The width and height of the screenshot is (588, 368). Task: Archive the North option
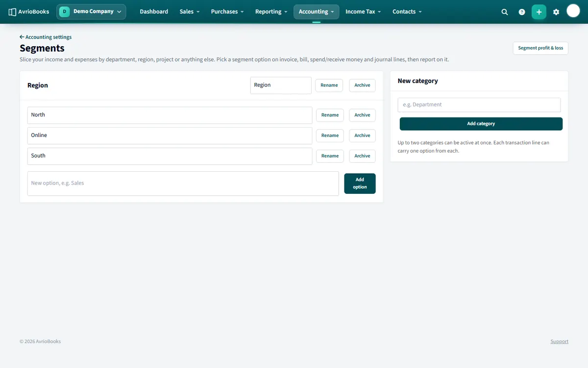pos(363,115)
